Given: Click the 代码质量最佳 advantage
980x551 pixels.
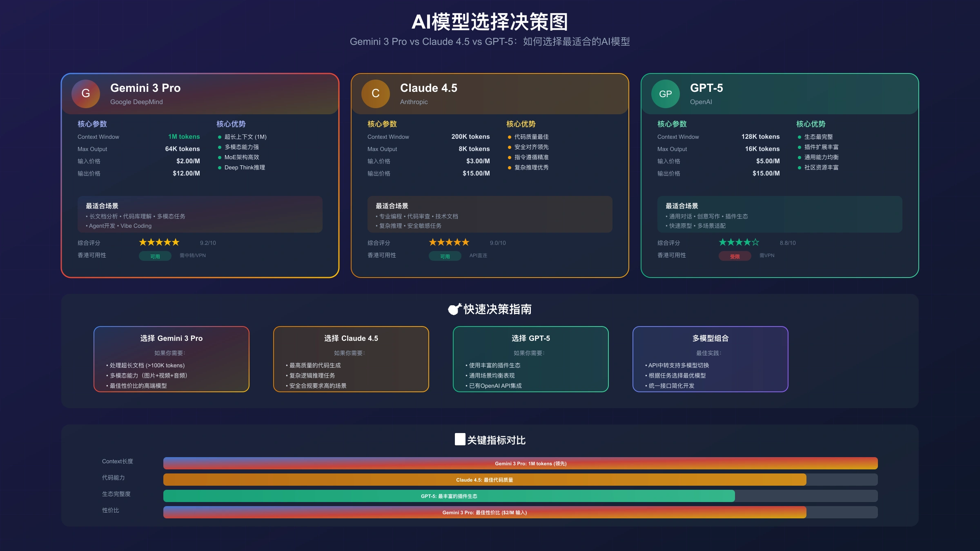Looking at the screenshot, I should click(x=531, y=137).
